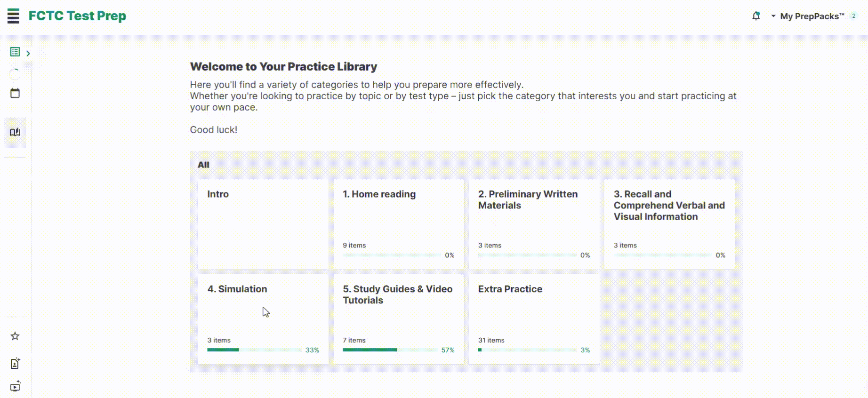Open the calendar sidebar icon
This screenshot has width=868, height=398.
15,93
